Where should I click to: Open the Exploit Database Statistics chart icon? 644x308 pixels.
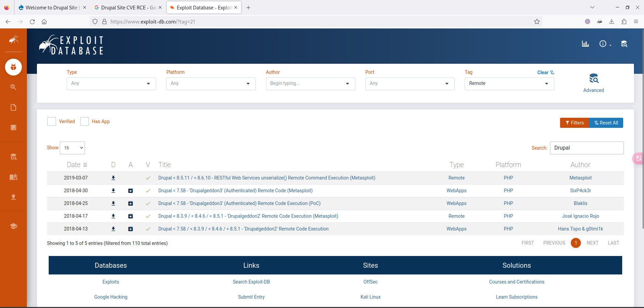[585, 44]
